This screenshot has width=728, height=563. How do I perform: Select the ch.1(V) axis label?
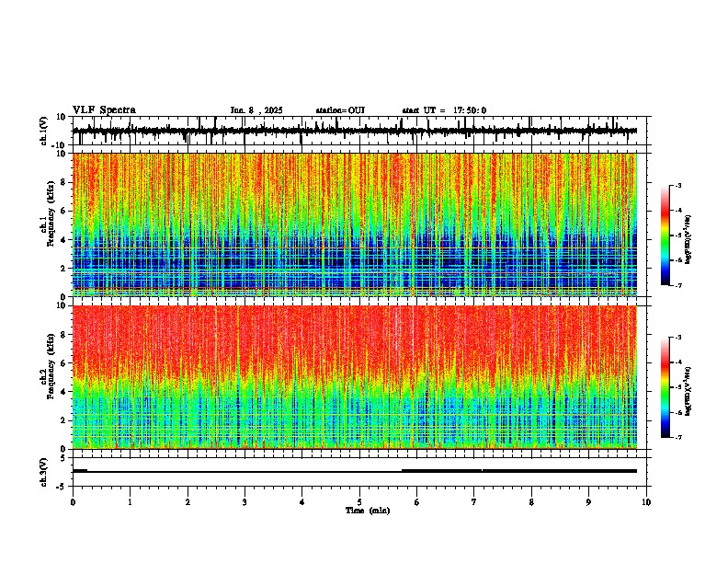point(44,131)
